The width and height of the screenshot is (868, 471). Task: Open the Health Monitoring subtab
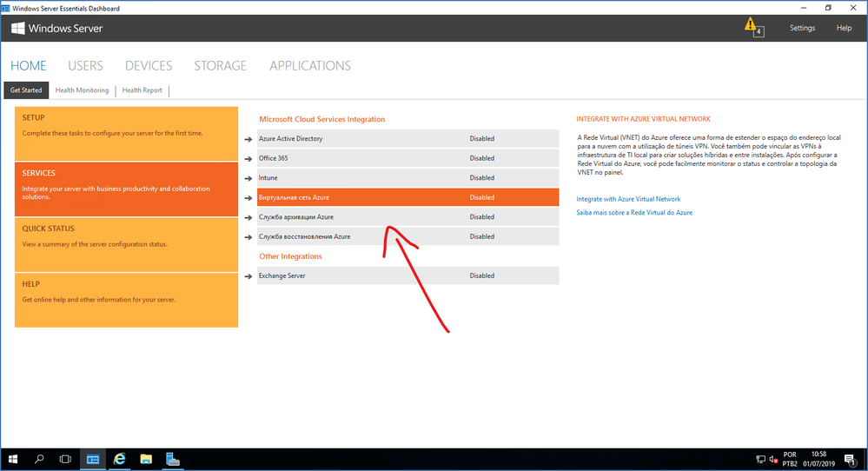pos(82,90)
